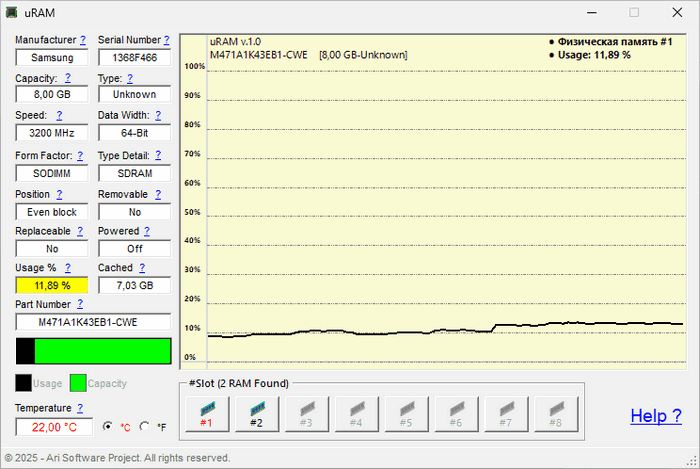The width and height of the screenshot is (700, 469).
Task: Click the disabled slot #8 icon
Action: (555, 414)
